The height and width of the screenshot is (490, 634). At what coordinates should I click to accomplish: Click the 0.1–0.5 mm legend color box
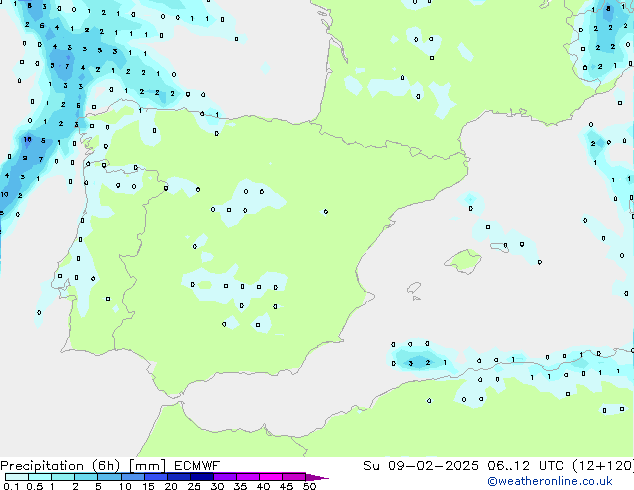pos(17,477)
